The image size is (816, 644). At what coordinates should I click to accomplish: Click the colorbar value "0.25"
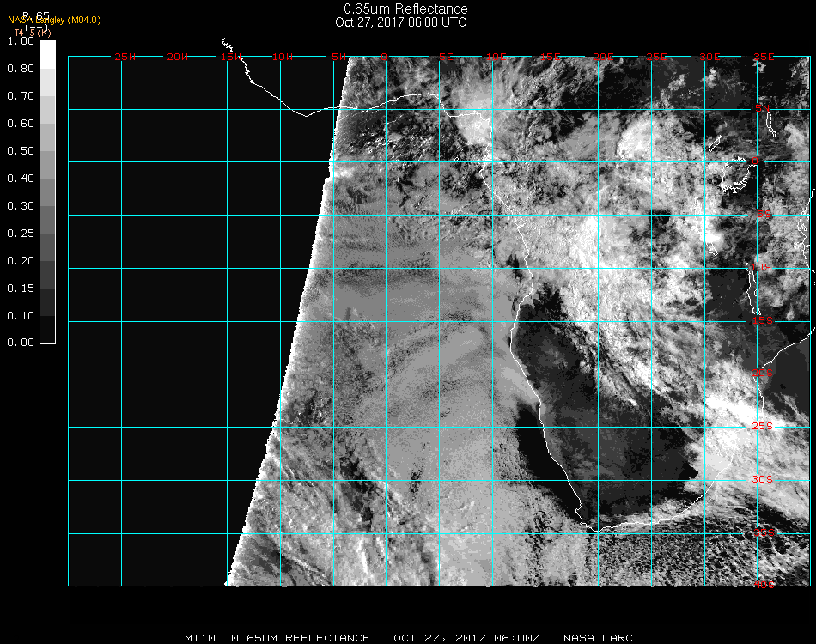click(x=21, y=234)
